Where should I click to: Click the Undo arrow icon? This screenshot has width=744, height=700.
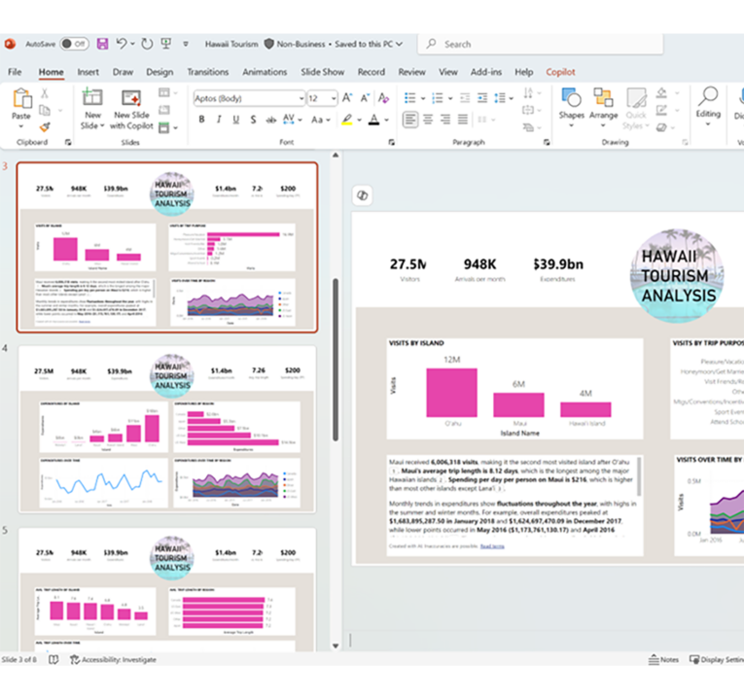click(122, 44)
